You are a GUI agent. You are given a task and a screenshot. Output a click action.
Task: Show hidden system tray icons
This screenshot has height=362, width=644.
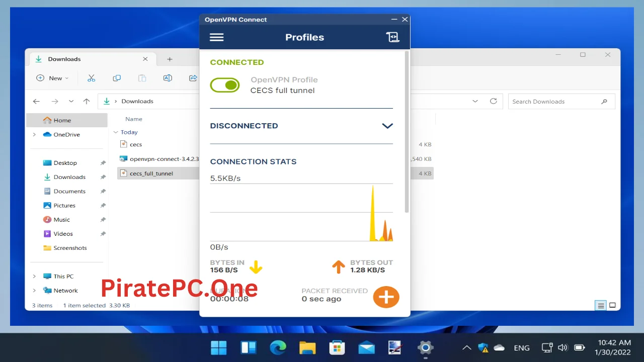click(466, 347)
